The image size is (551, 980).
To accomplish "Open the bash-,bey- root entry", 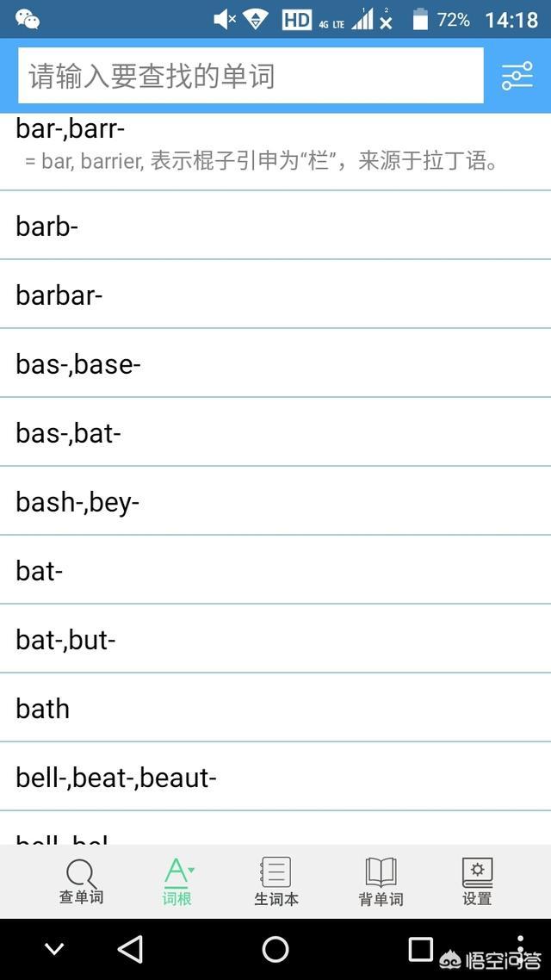I will [x=275, y=501].
